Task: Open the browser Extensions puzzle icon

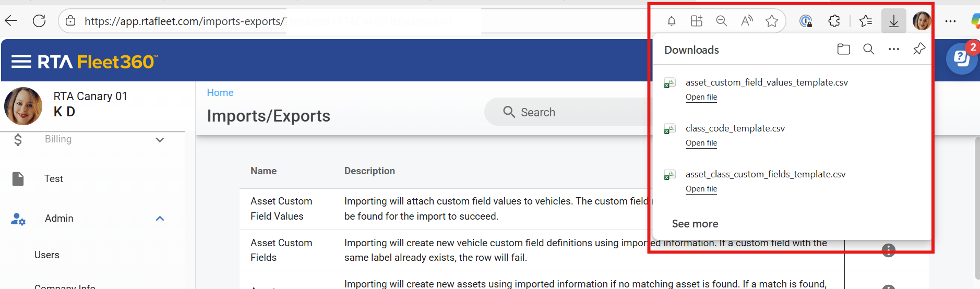Action: (834, 21)
